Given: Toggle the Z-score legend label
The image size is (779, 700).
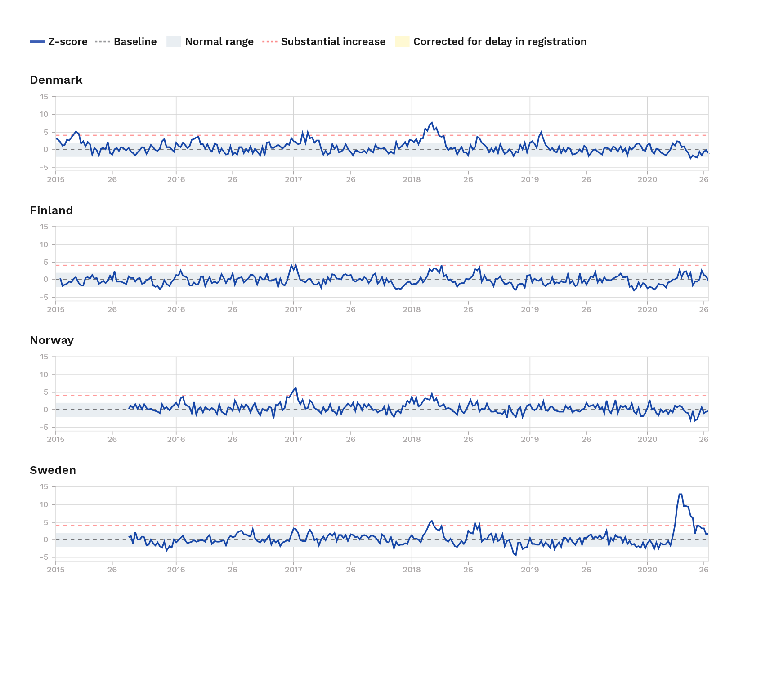Looking at the screenshot, I should pos(68,42).
